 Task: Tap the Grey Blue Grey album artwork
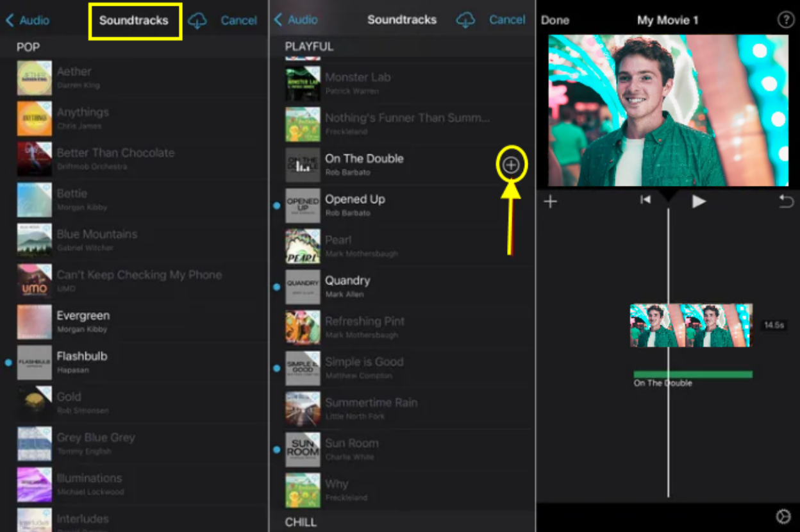[x=35, y=444]
